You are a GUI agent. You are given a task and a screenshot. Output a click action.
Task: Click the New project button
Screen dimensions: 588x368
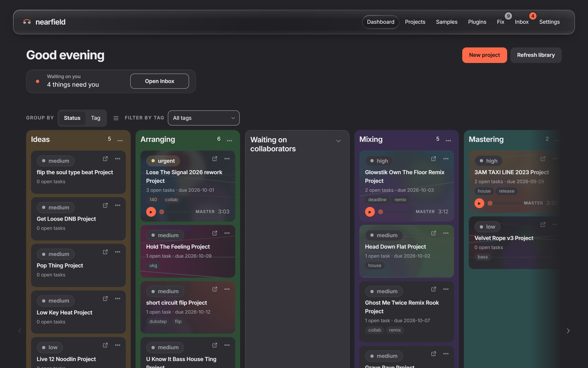coord(484,55)
